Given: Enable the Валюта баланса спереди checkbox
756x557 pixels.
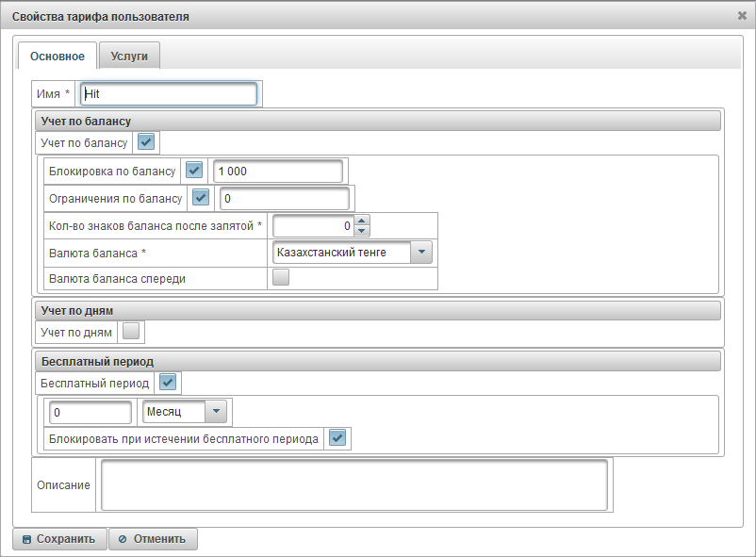Looking at the screenshot, I should [280, 278].
